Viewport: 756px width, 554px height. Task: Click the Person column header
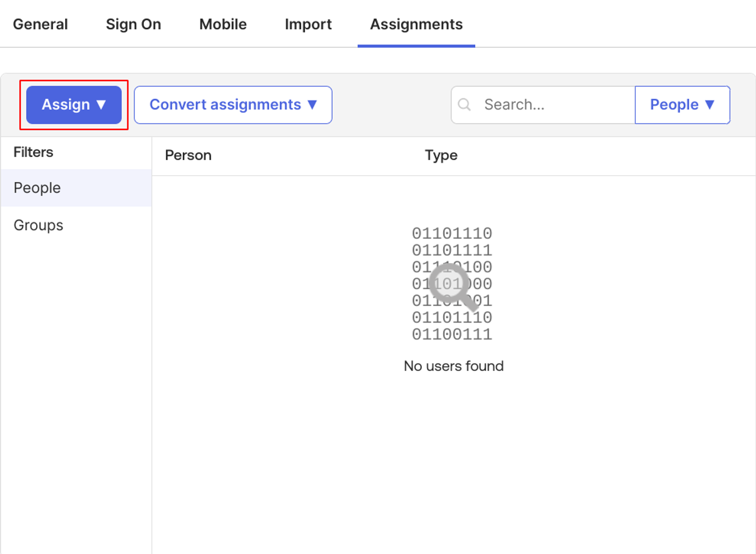pos(188,155)
